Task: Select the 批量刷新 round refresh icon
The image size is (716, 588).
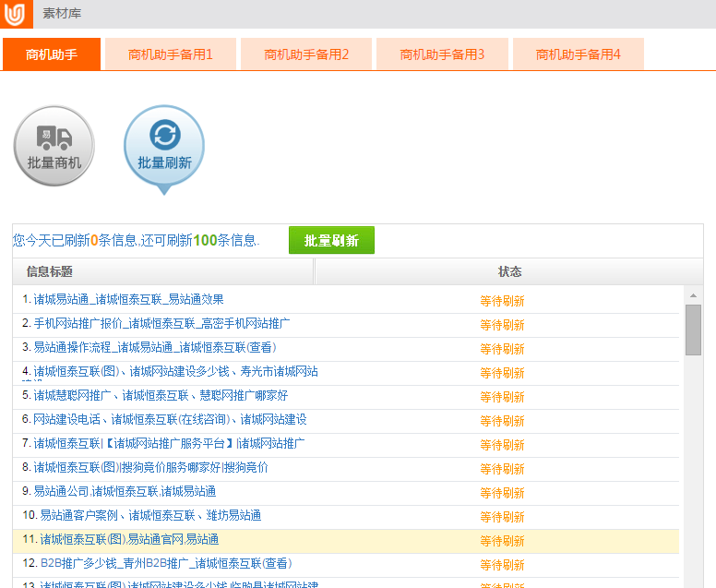Action: tap(164, 144)
